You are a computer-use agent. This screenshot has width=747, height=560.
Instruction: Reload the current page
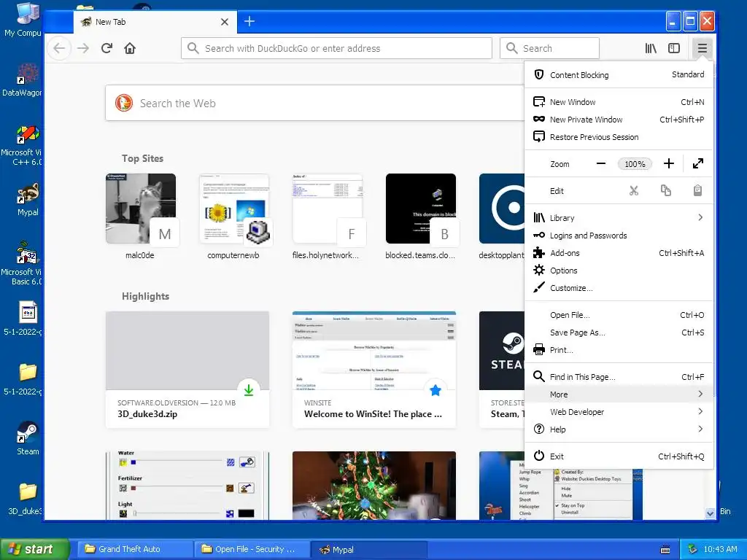107,48
